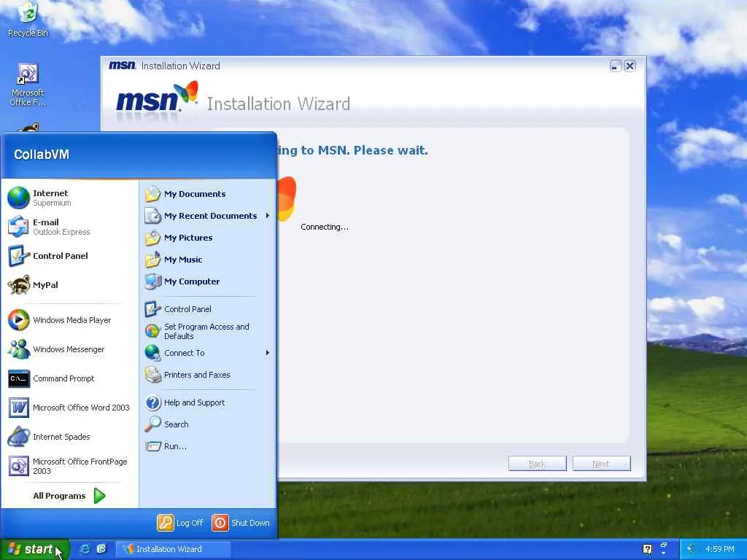Click Next button in Installation Wizard
747x560 pixels.
point(602,463)
